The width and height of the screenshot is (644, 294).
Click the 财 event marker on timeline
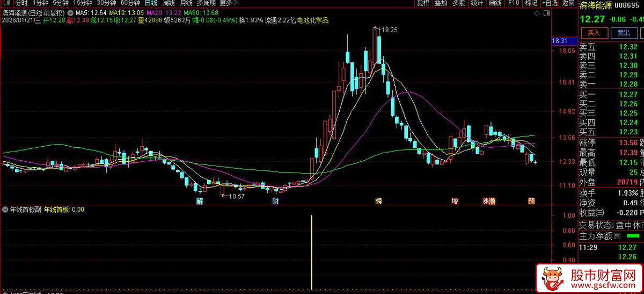click(x=276, y=202)
